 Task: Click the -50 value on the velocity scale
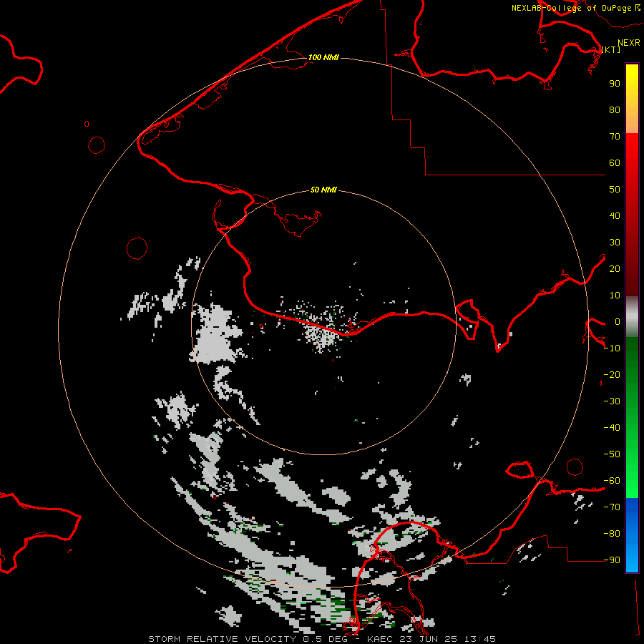click(612, 454)
